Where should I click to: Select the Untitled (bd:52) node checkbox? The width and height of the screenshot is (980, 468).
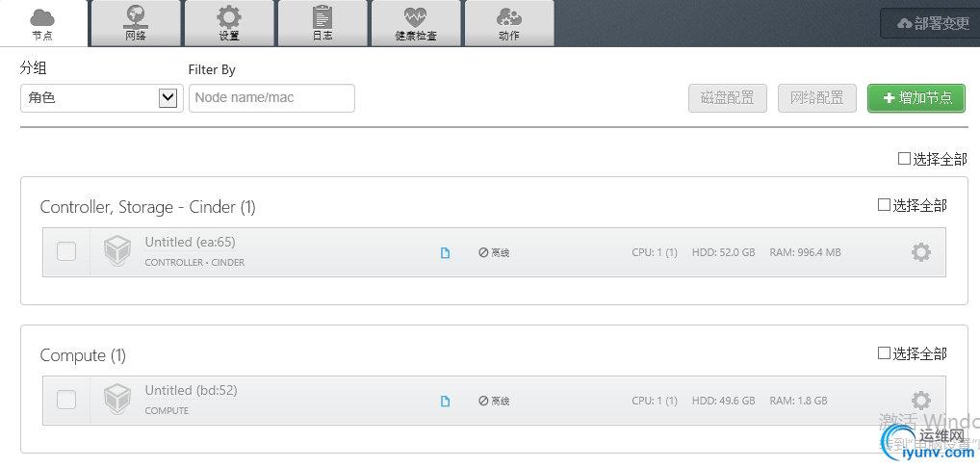click(66, 400)
